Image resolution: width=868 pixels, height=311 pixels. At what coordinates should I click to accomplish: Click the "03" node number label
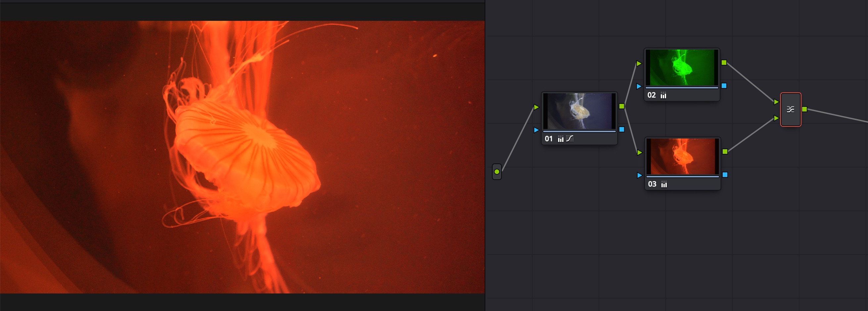tap(652, 184)
